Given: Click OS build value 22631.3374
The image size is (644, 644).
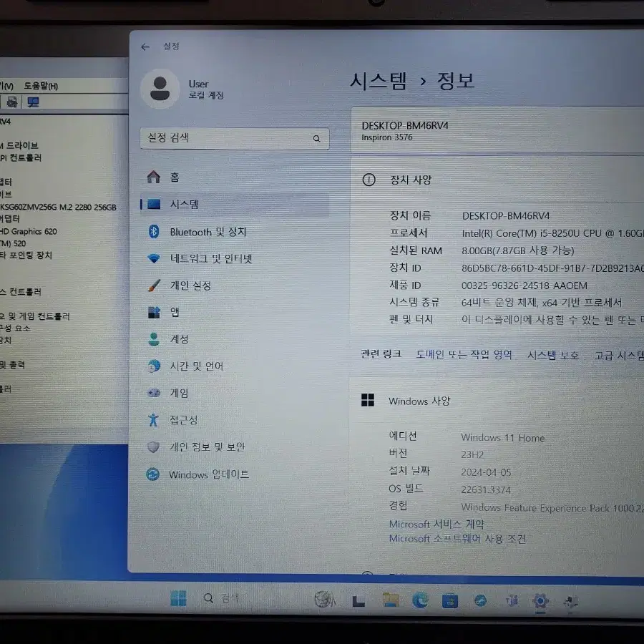Looking at the screenshot, I should [x=486, y=489].
